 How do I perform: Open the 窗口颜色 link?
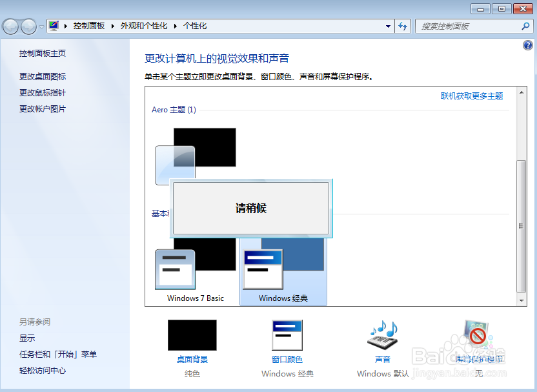[287, 359]
